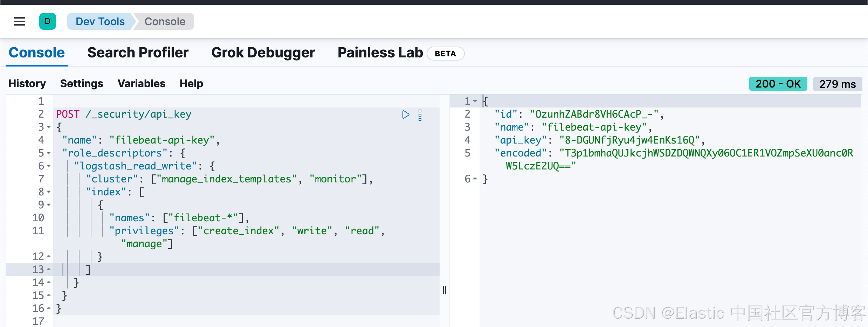Screen dimensions: 868x327
Task: Switch to the Search Profiler tab
Action: click(x=138, y=53)
